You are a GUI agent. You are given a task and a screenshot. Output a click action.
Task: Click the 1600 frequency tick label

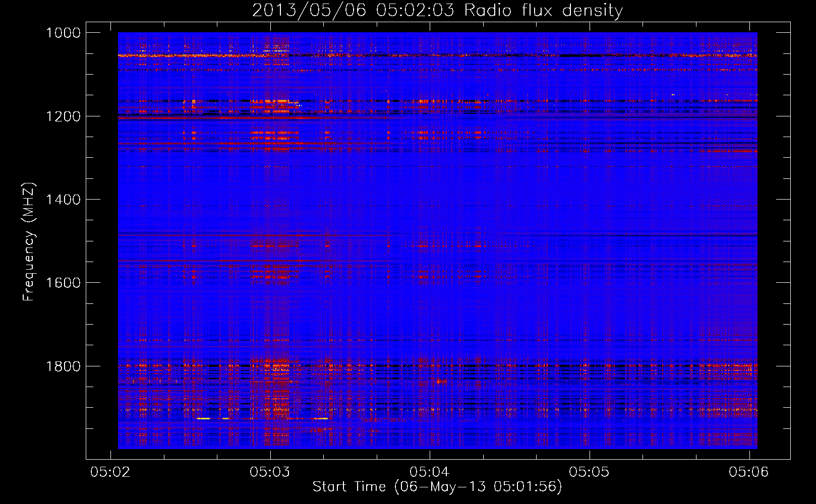(64, 283)
